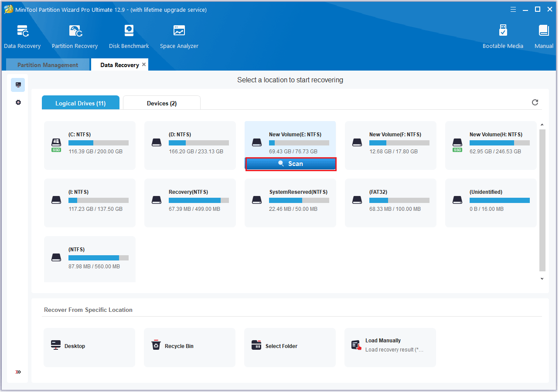The width and height of the screenshot is (559, 392).
Task: Start the Space Analyzer tool
Action: coord(179,37)
